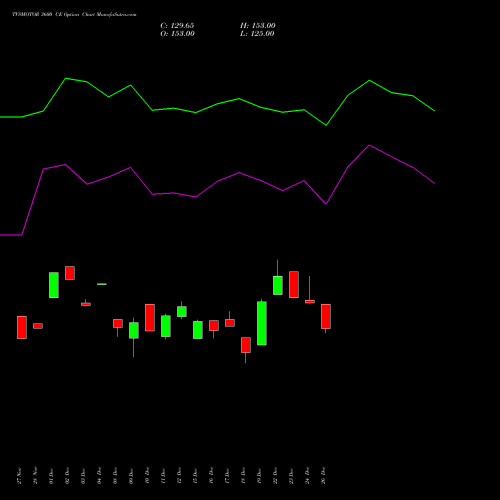
Task: Select the red candlestick for 10 Dec
Action: 150,318
